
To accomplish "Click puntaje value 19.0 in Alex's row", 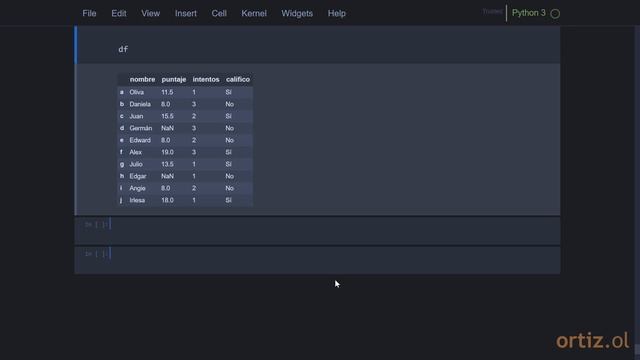I will coord(167,152).
